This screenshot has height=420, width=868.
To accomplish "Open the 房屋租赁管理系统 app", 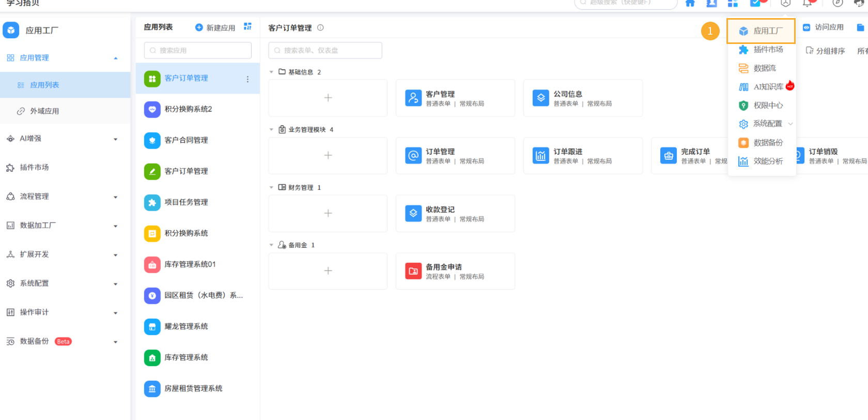I will tap(197, 388).
